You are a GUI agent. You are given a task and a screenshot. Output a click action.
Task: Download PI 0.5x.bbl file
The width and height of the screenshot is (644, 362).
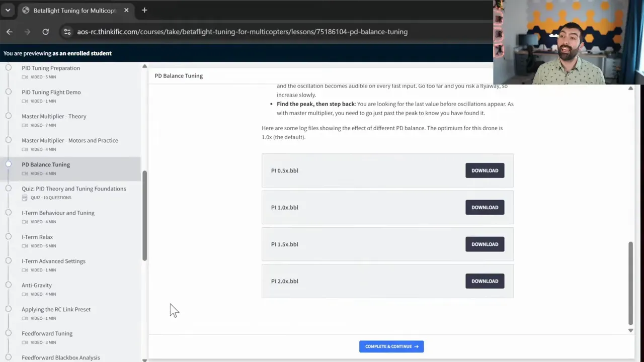pyautogui.click(x=485, y=170)
